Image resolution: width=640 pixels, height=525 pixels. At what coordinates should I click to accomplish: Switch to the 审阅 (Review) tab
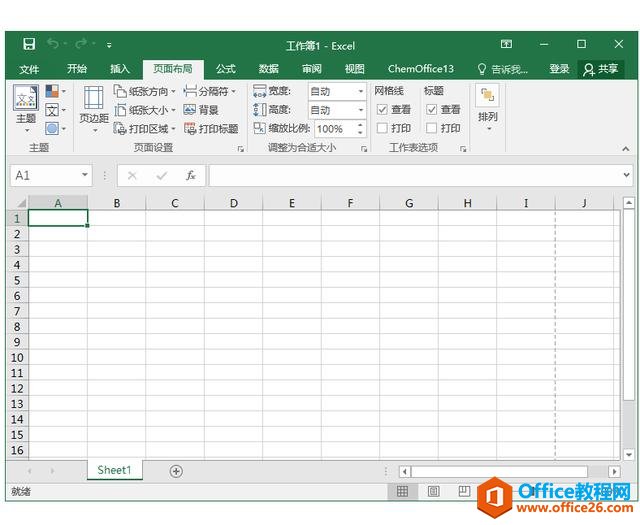[311, 69]
